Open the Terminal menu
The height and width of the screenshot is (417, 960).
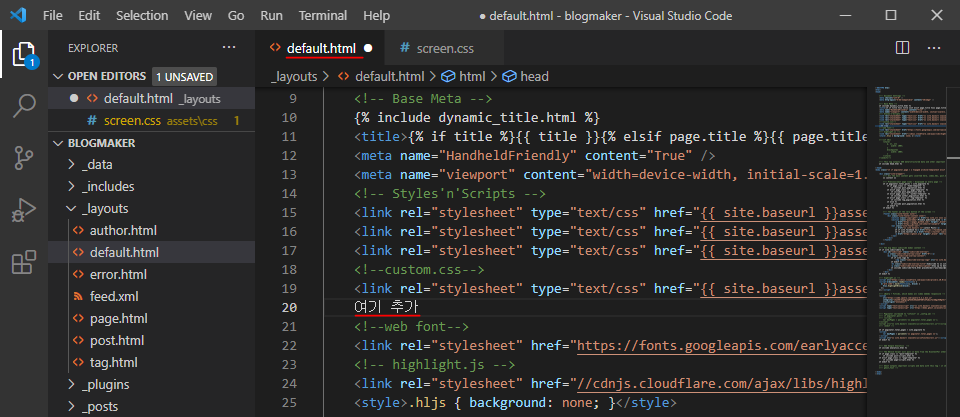323,15
